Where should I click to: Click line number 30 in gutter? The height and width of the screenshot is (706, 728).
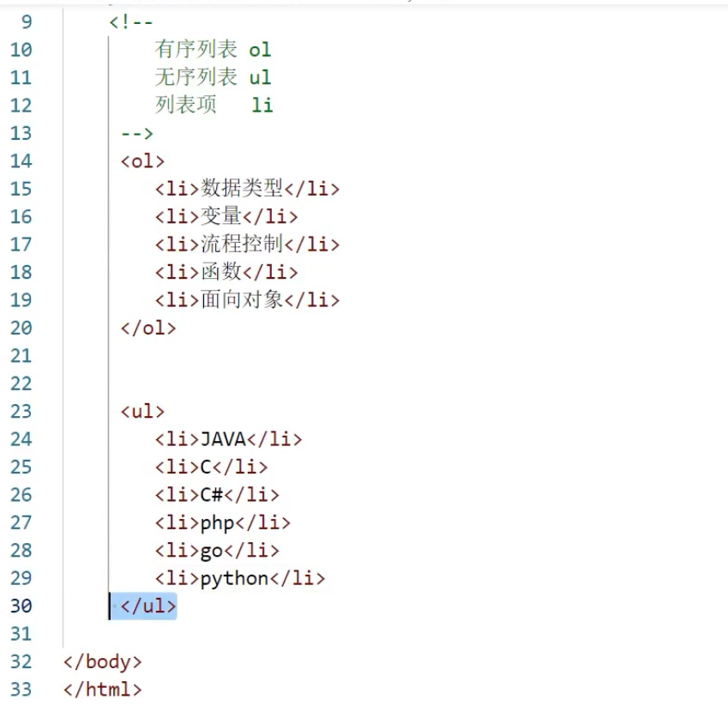[21, 606]
